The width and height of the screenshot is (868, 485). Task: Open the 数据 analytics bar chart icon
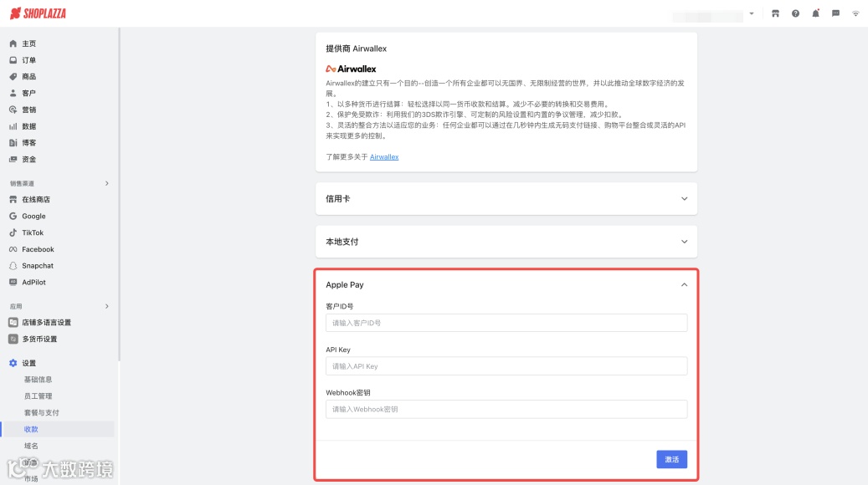[x=13, y=126]
